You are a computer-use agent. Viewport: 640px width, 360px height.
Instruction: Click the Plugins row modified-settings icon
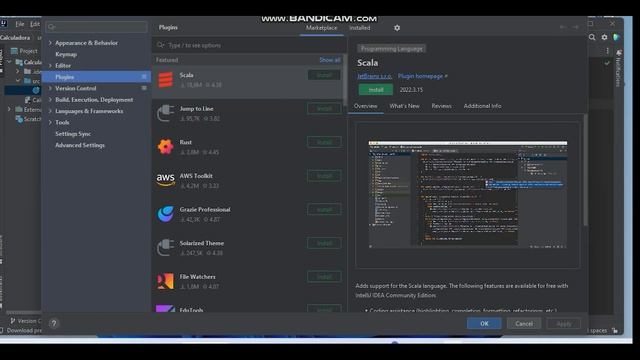pos(144,77)
